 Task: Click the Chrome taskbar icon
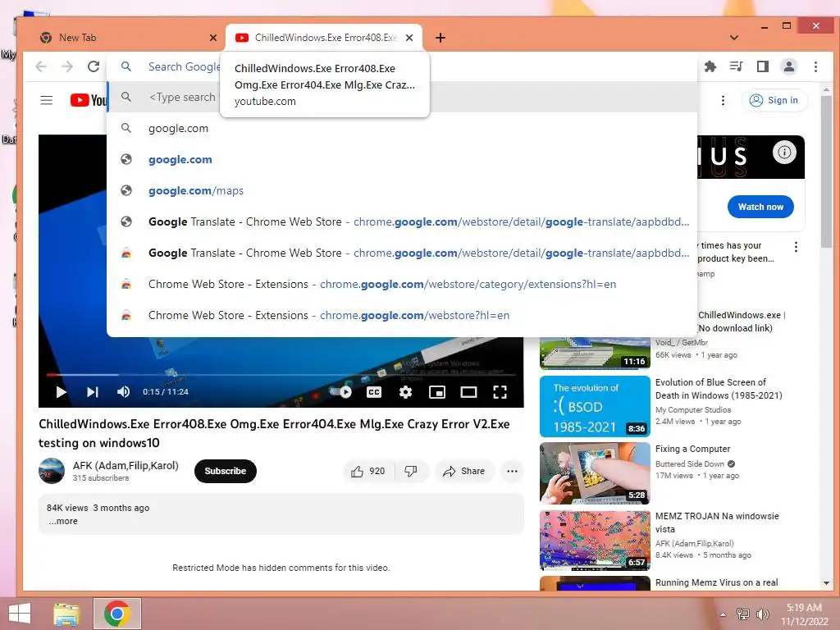point(117,614)
